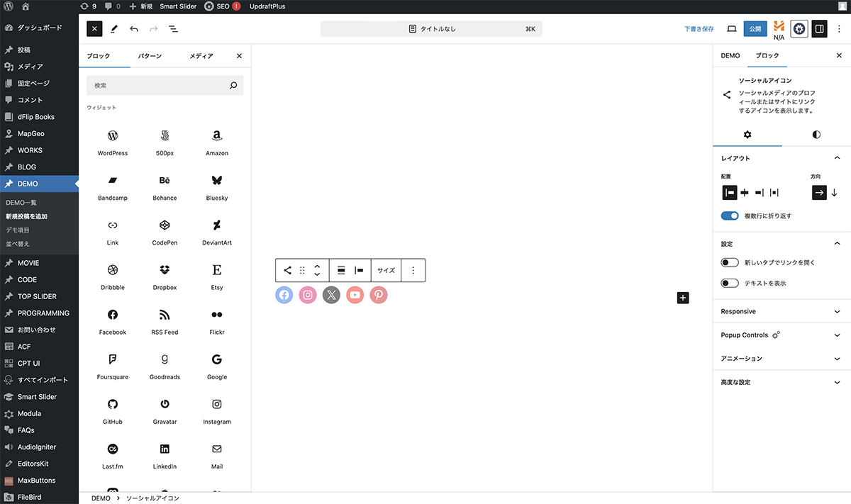851x504 pixels.
Task: Click the YouTube icon in the canvas
Action: tap(355, 295)
